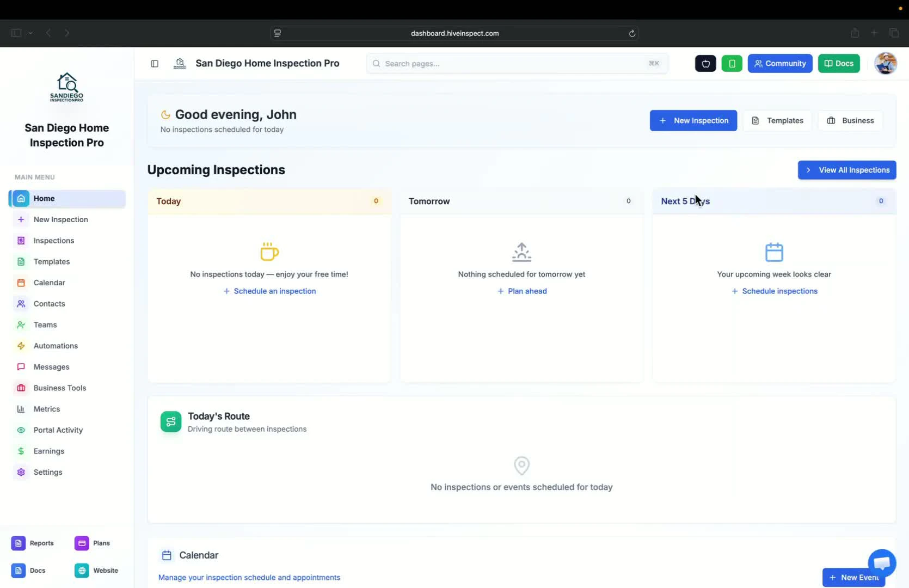This screenshot has width=909, height=588.
Task: Toggle the dashboard sidebar collapse button
Action: 155,64
